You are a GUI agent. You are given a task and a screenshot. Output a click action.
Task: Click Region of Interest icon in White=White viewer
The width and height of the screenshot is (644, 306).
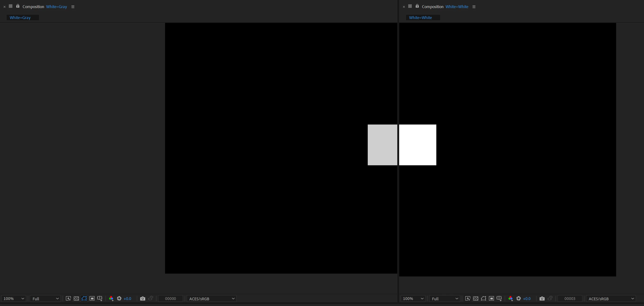click(x=491, y=299)
